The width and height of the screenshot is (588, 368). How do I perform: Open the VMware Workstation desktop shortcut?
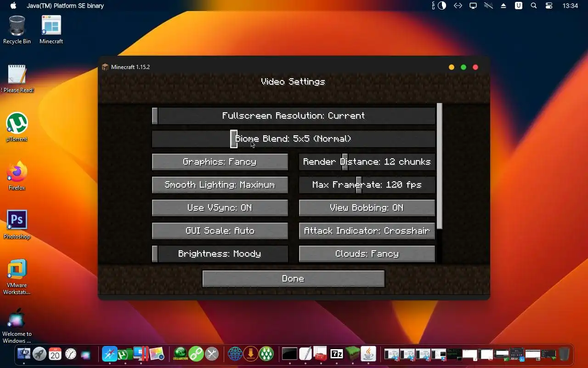[17, 277]
